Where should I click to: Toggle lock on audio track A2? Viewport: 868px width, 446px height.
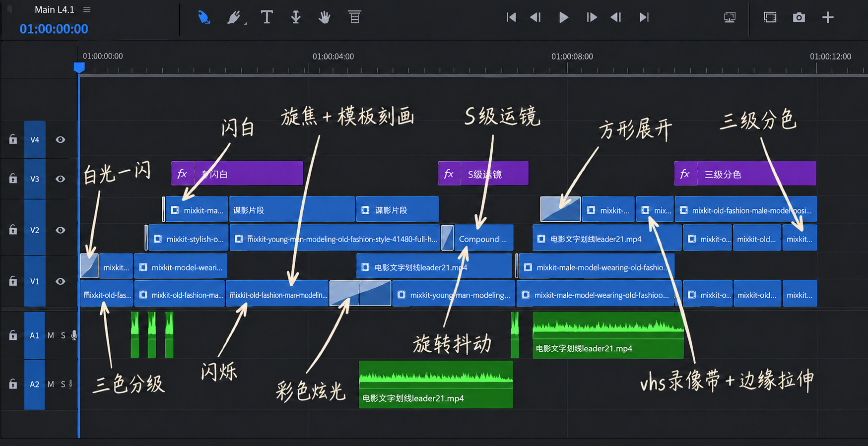[x=13, y=384]
